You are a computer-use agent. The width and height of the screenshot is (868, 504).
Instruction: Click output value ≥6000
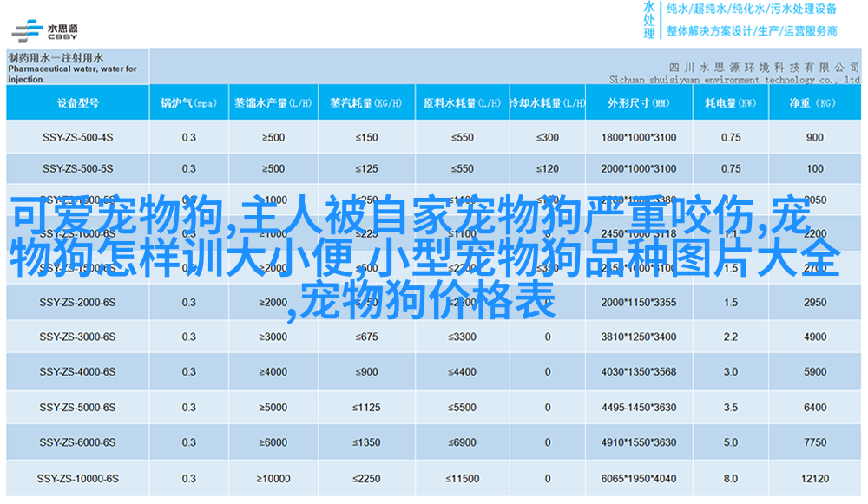tap(273, 442)
